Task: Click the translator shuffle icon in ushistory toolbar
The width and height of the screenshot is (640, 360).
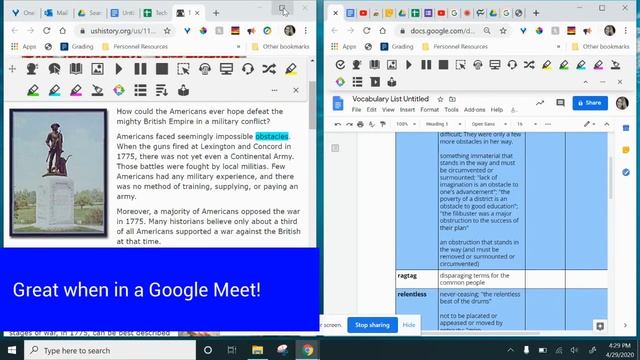Action: coord(269,69)
